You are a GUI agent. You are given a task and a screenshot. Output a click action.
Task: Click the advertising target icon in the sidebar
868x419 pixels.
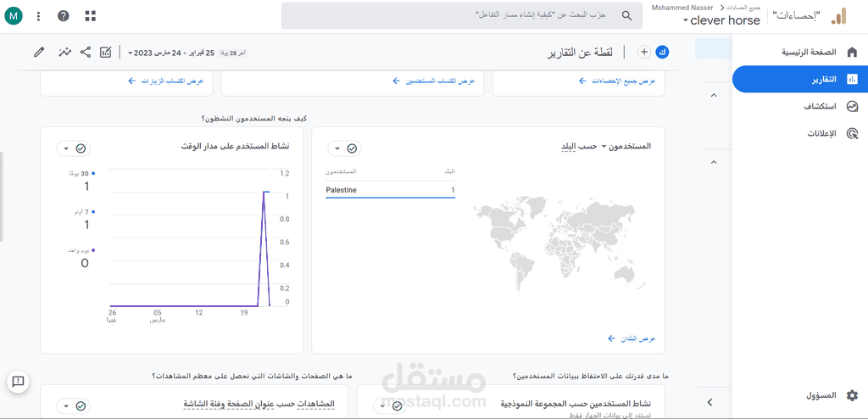[x=852, y=133]
